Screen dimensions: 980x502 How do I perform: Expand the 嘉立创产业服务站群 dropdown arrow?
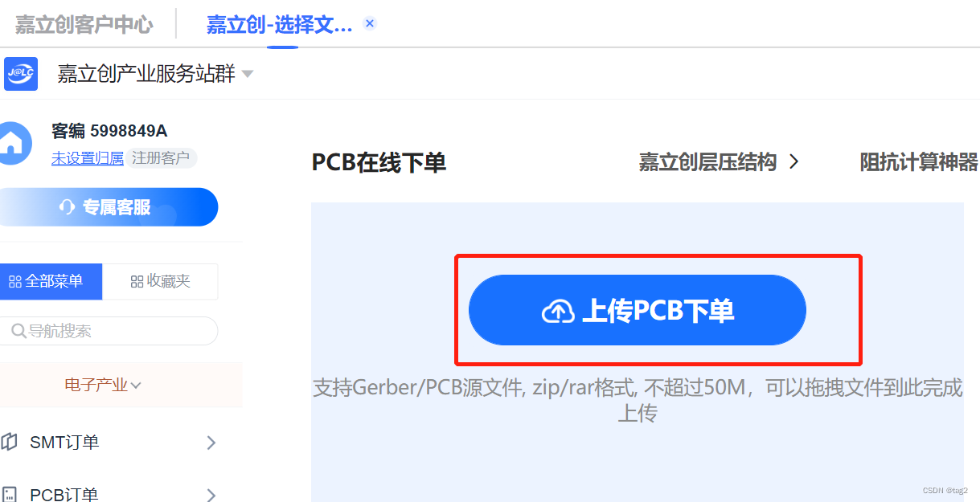point(248,74)
